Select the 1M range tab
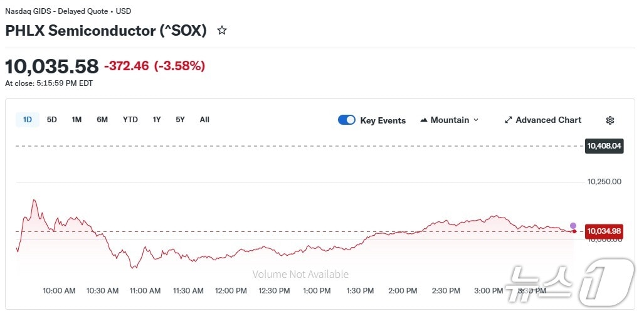 pyautogui.click(x=77, y=120)
